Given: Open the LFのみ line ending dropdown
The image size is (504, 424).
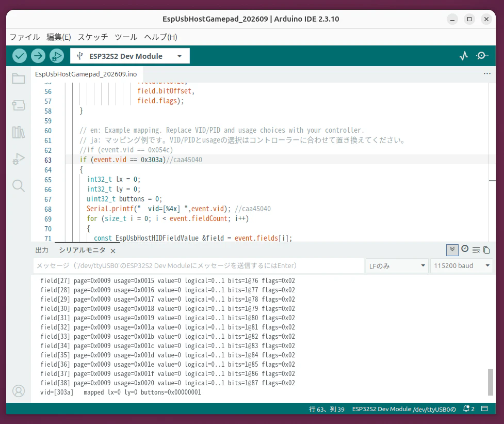Looking at the screenshot, I should [397, 266].
